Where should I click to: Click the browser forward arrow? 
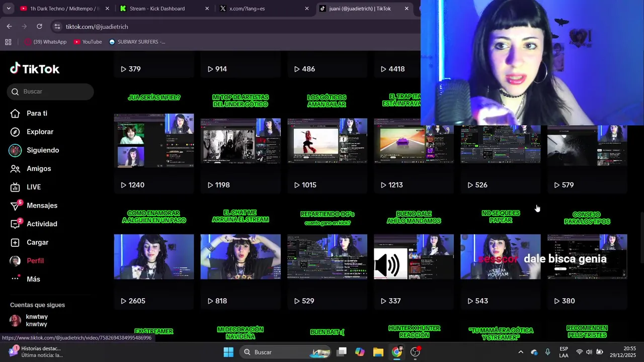(24, 26)
